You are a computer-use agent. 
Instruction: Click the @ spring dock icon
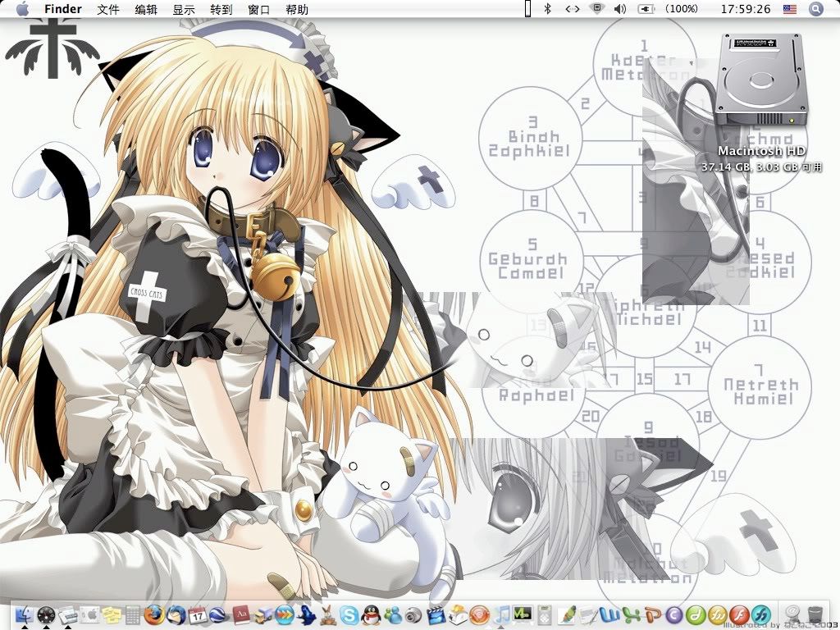[x=792, y=614]
